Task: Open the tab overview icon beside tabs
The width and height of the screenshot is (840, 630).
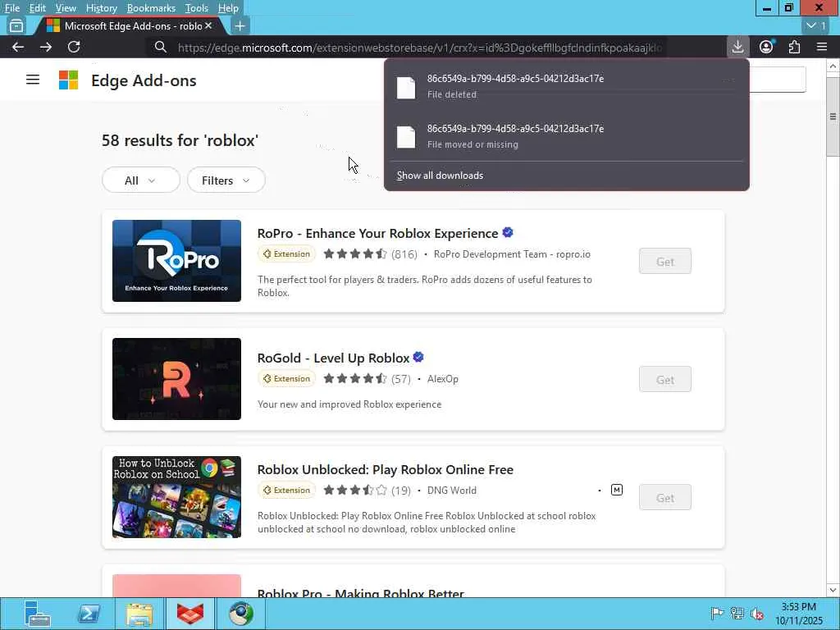Action: click(x=16, y=25)
